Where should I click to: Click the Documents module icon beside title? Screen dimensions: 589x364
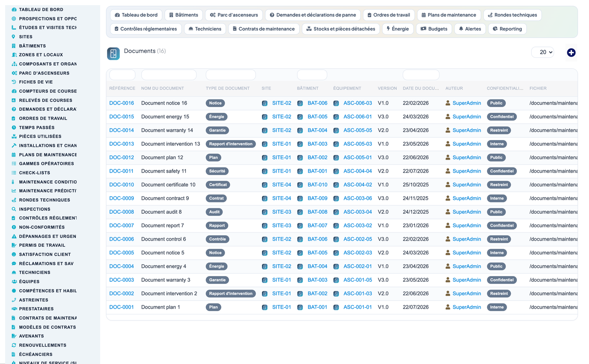tap(113, 53)
